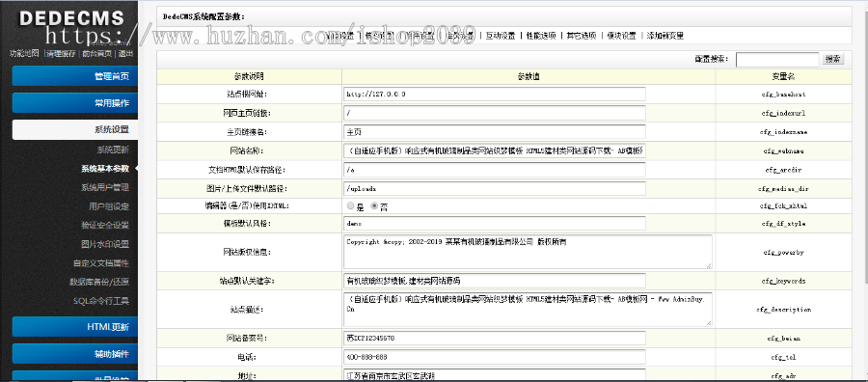Expand the HTML更新 sidebar section
Viewport: 868px width, 382px height.
pyautogui.click(x=74, y=327)
